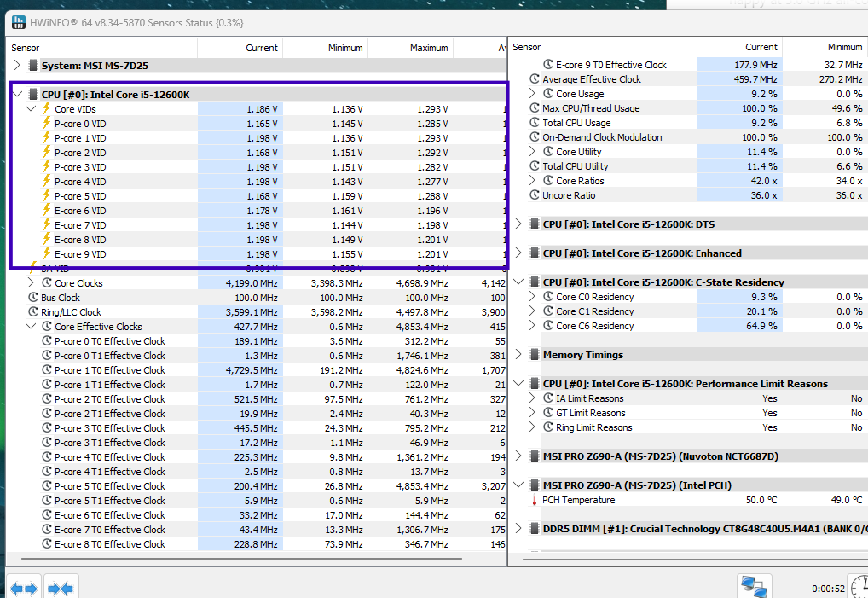Viewport: 868px width, 598px height.
Task: Expand CPU Intel Core i5-12600K: DTS group
Action: coord(518,224)
